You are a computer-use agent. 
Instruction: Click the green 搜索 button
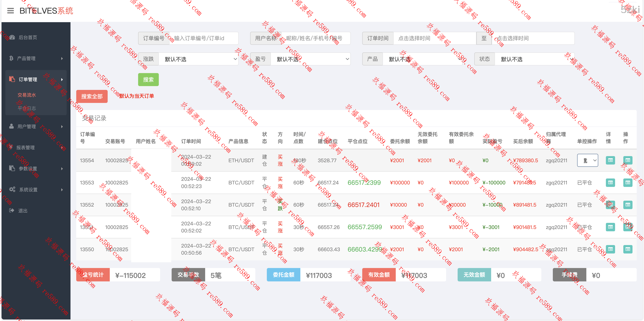148,80
